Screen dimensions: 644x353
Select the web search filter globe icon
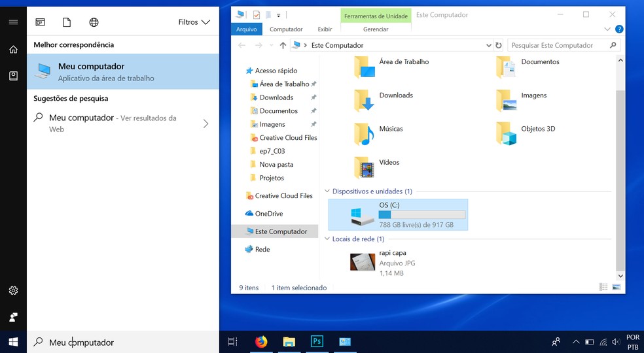94,22
